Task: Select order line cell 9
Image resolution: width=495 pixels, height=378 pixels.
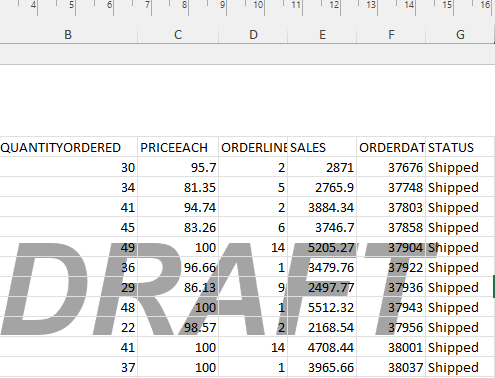Action: coord(253,287)
